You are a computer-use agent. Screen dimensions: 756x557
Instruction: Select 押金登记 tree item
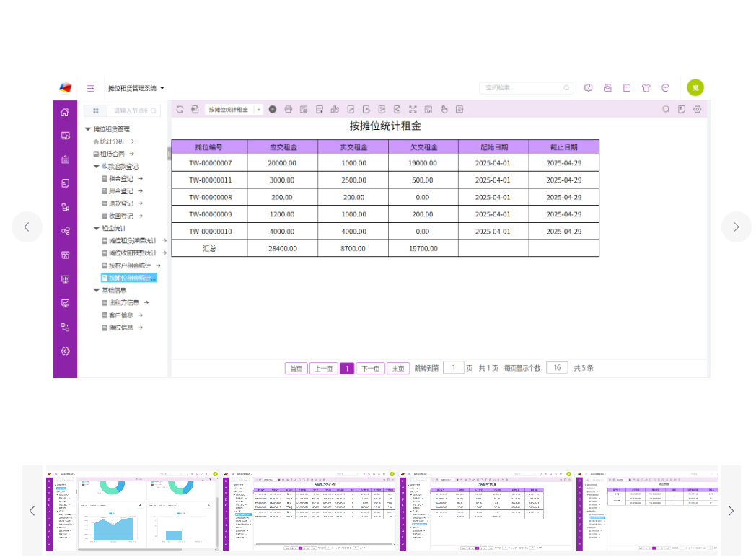coord(120,191)
